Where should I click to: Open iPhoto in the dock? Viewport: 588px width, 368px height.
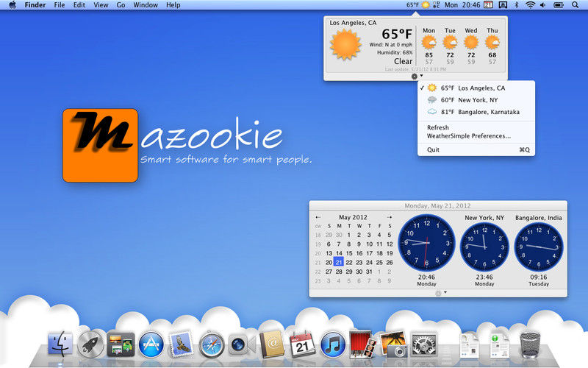pyautogui.click(x=393, y=344)
